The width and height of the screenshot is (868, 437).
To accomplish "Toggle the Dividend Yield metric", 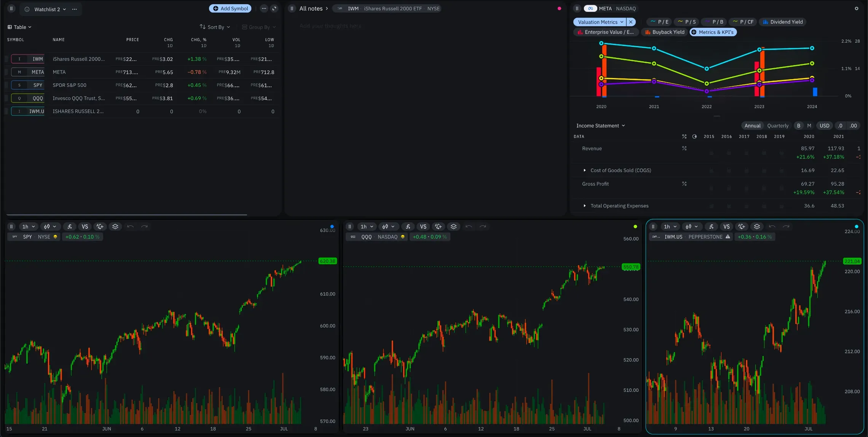I will tap(783, 22).
